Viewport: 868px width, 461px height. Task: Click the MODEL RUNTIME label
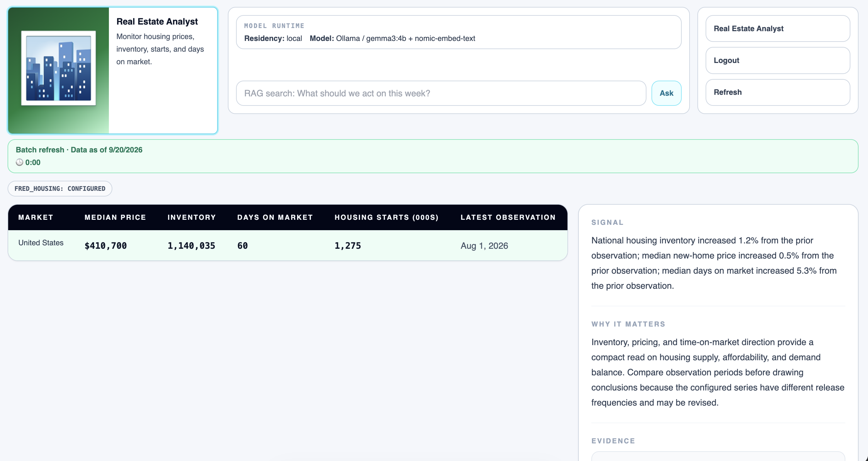274,26
